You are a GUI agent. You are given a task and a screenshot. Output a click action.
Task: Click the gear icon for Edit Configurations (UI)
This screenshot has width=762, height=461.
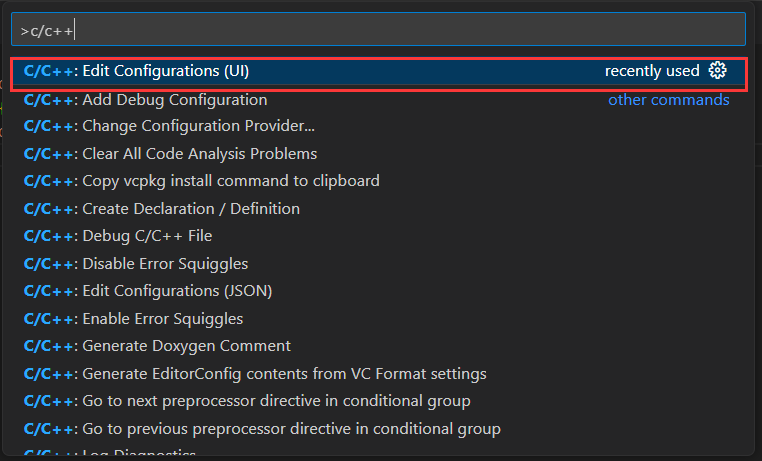717,71
